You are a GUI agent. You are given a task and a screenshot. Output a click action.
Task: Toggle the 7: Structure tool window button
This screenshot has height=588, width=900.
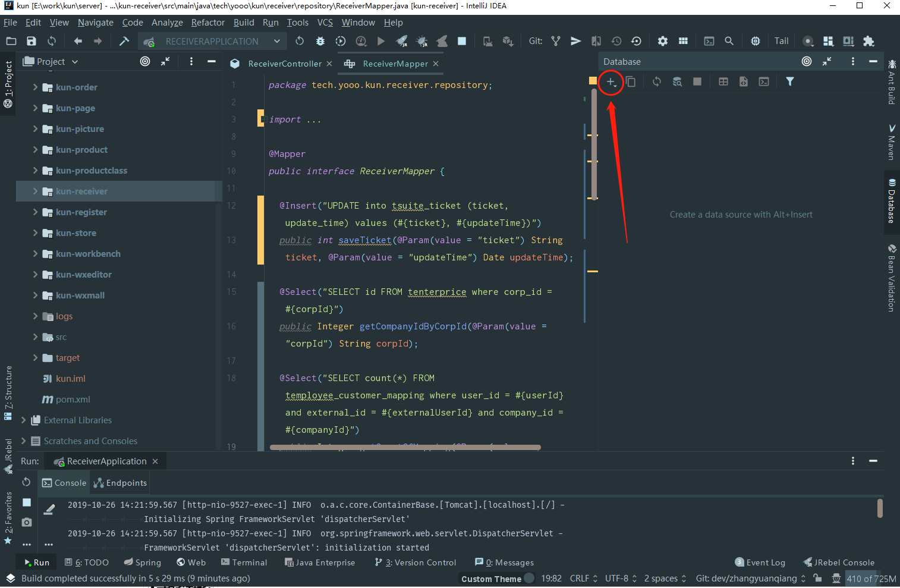tap(8, 393)
